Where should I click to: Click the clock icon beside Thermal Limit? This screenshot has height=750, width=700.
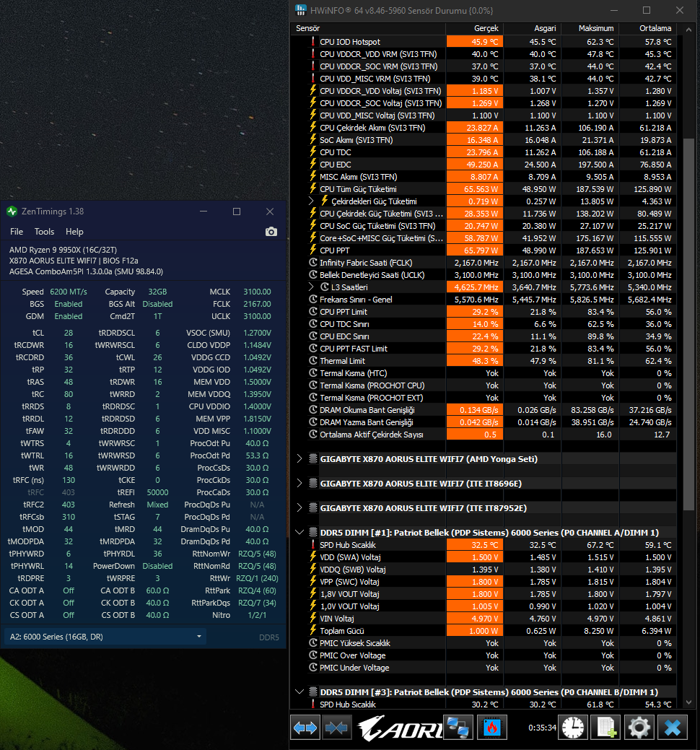point(313,360)
